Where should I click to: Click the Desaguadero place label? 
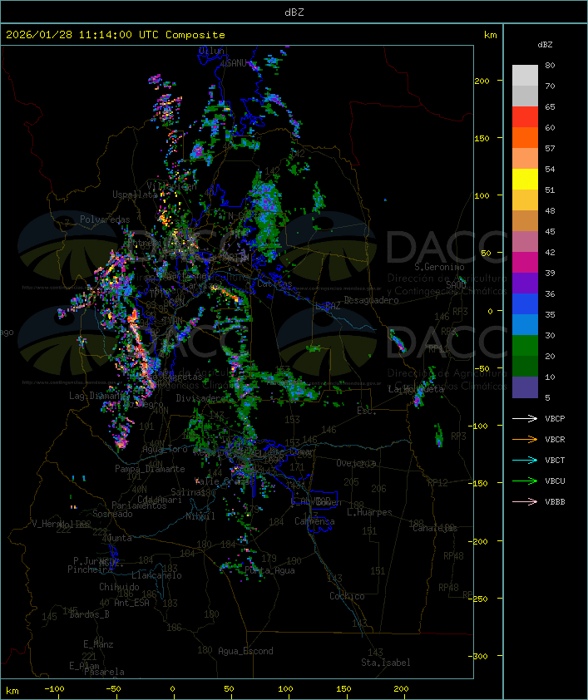coord(371,300)
